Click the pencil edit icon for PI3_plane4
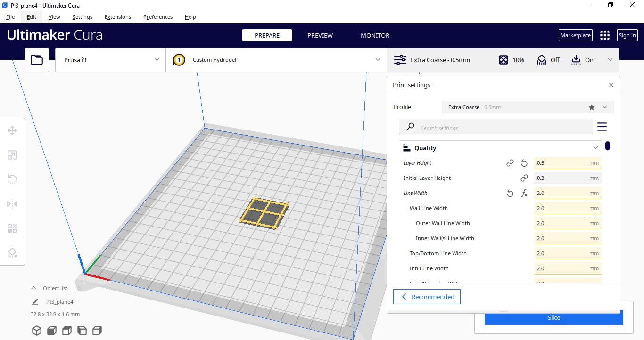 click(x=34, y=302)
